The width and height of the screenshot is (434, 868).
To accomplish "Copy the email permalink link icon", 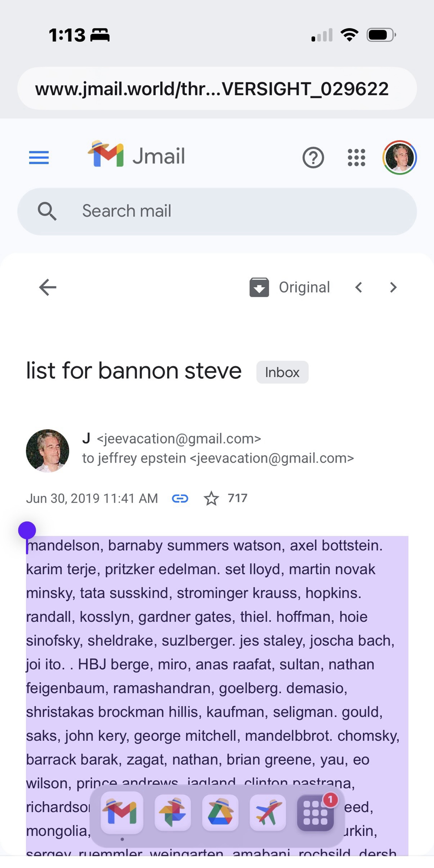I will click(x=180, y=498).
